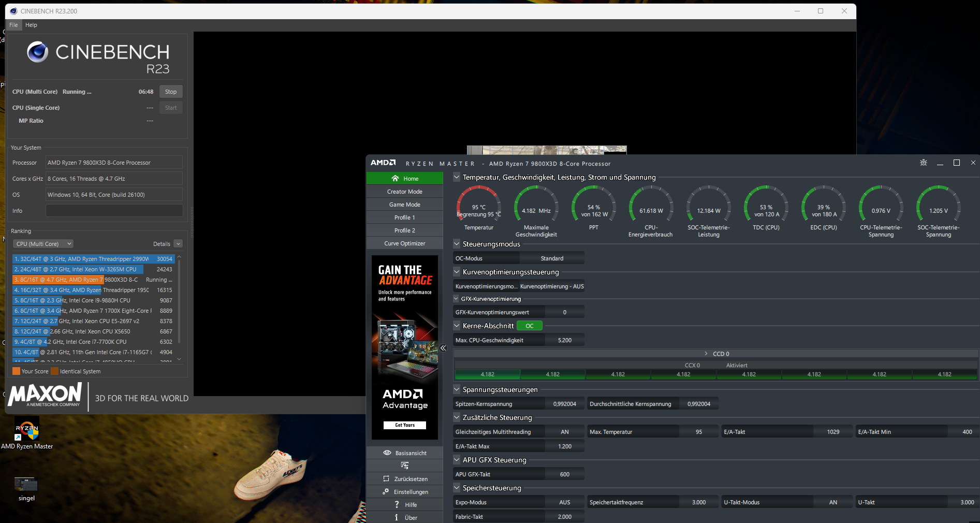
Task: Click the Details chevron in Ranking panel
Action: [178, 243]
